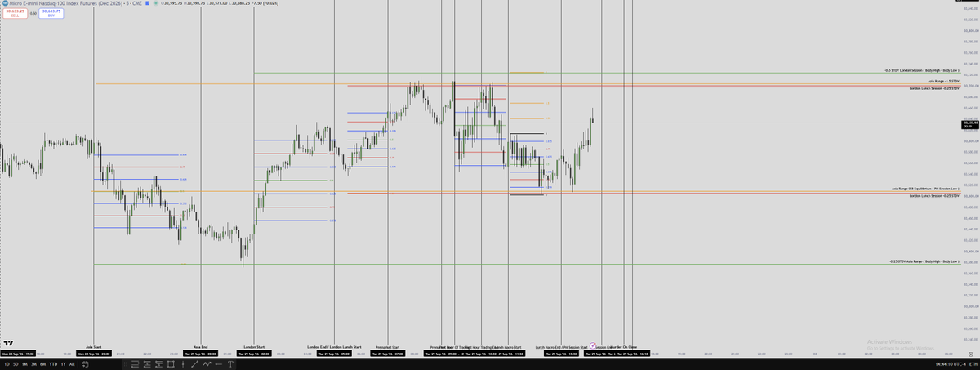Grab the drawing toolbar drag handle

coord(126,364)
